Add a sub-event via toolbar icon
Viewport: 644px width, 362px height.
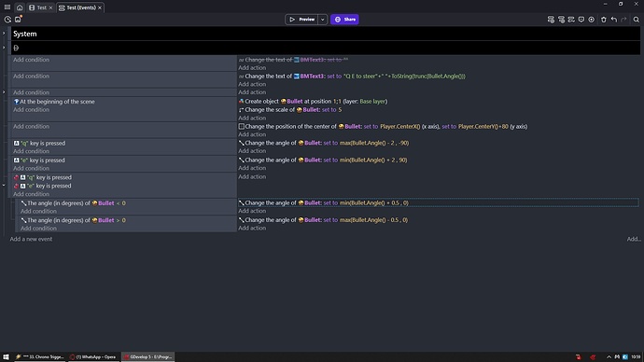[x=561, y=20]
